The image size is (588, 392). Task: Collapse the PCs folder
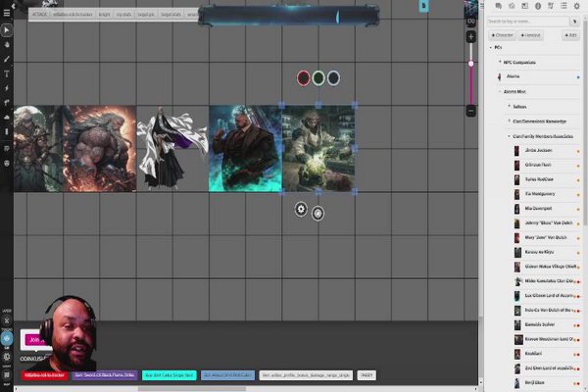491,48
